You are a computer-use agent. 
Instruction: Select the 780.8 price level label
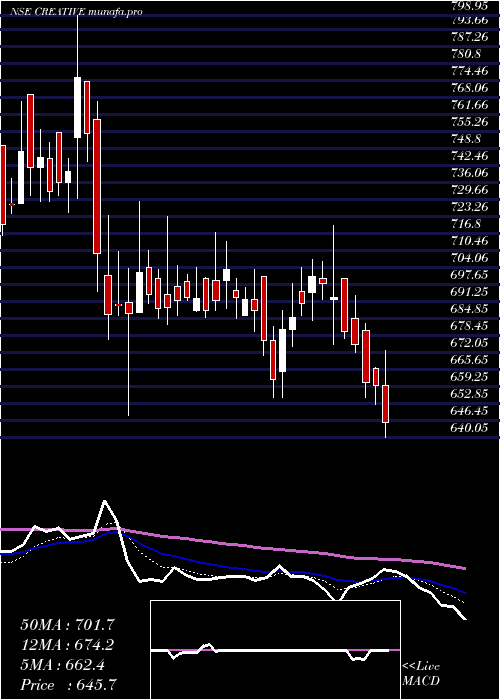point(466,54)
